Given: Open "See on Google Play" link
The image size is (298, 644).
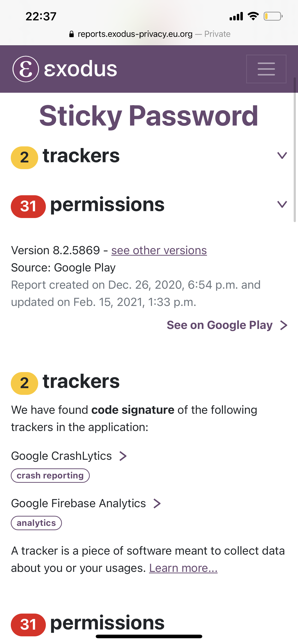Looking at the screenshot, I should (219, 325).
